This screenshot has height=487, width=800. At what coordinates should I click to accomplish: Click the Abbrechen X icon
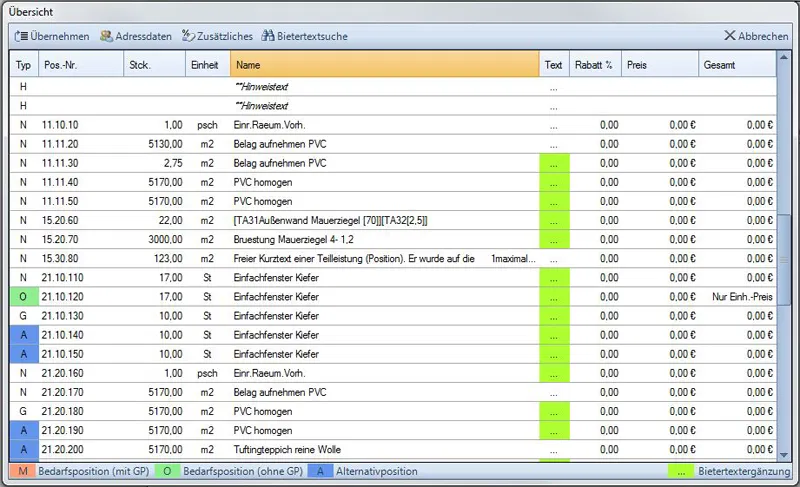(729, 36)
